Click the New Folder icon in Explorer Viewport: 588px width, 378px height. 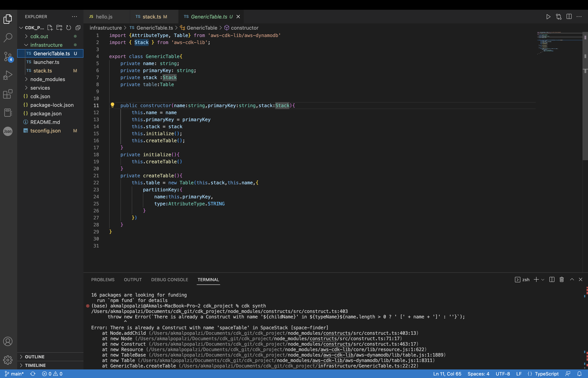tap(59, 28)
